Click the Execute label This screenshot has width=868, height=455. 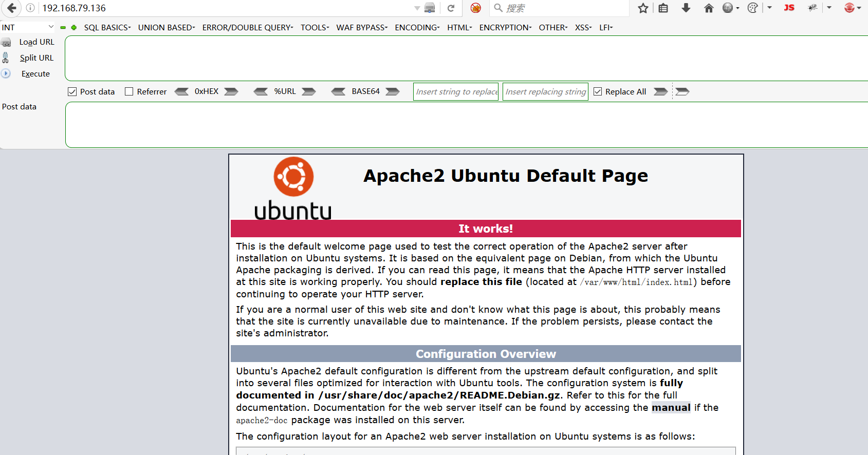click(35, 74)
